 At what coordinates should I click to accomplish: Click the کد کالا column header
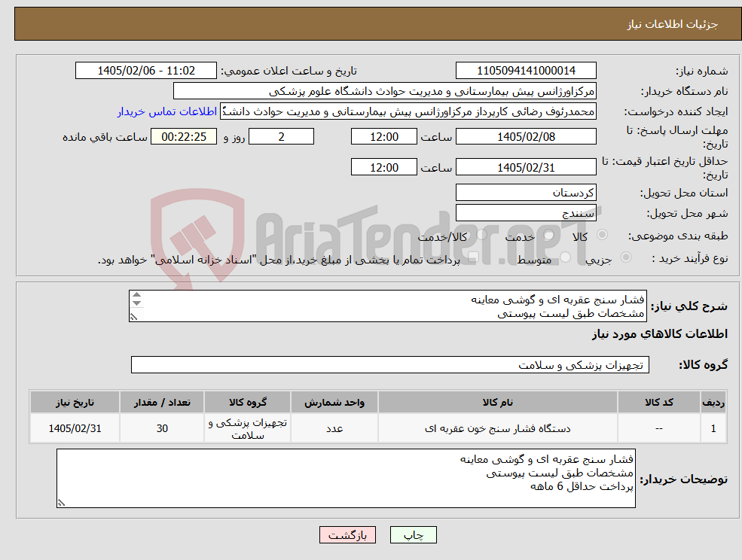click(658, 402)
